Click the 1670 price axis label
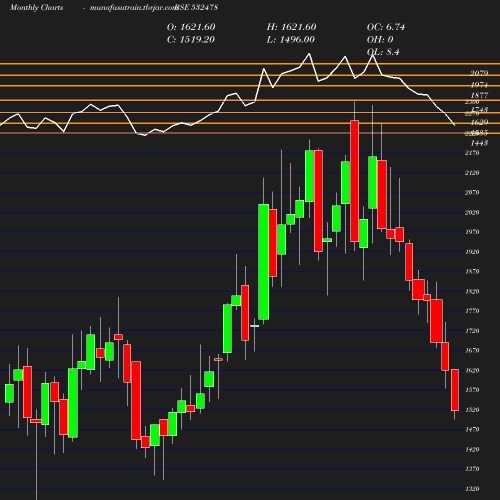The width and height of the screenshot is (500, 500). click(x=472, y=350)
